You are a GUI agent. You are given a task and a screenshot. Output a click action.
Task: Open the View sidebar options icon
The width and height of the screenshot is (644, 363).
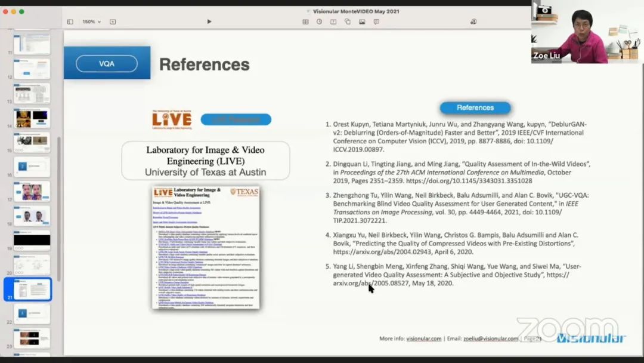pyautogui.click(x=70, y=21)
